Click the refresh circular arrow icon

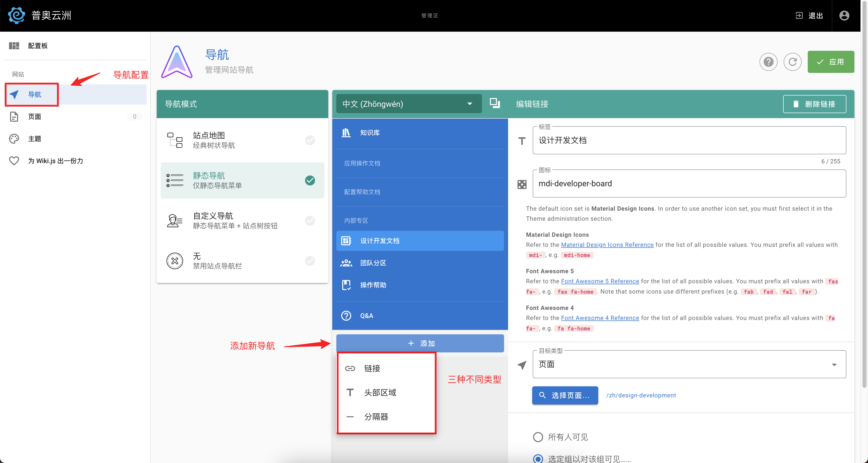click(x=792, y=62)
